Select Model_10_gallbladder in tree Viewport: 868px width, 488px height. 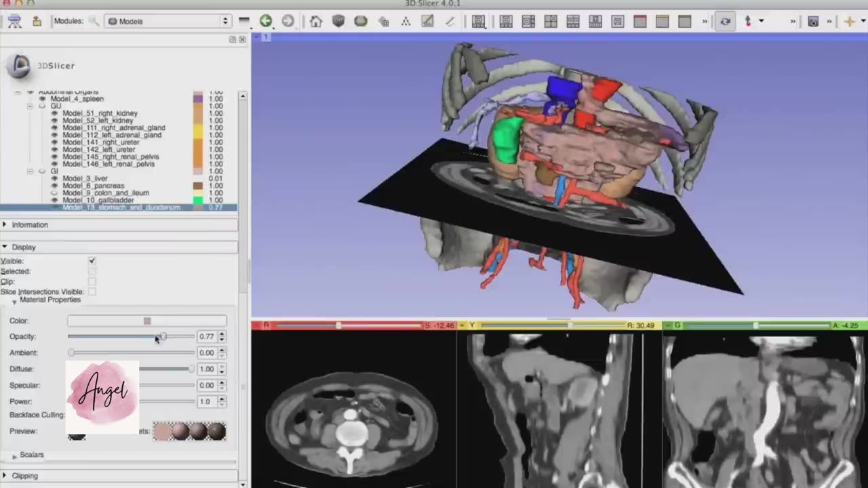click(x=98, y=201)
